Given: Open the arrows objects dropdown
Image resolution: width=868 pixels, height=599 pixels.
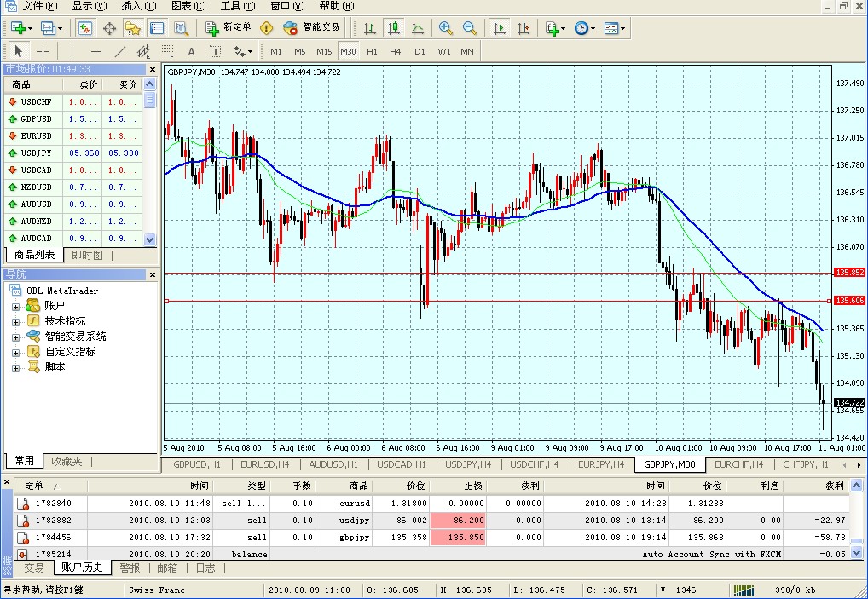Looking at the screenshot, I should coord(243,51).
